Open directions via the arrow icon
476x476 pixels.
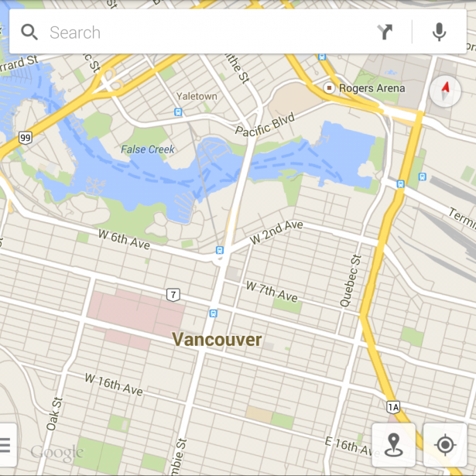click(x=385, y=32)
